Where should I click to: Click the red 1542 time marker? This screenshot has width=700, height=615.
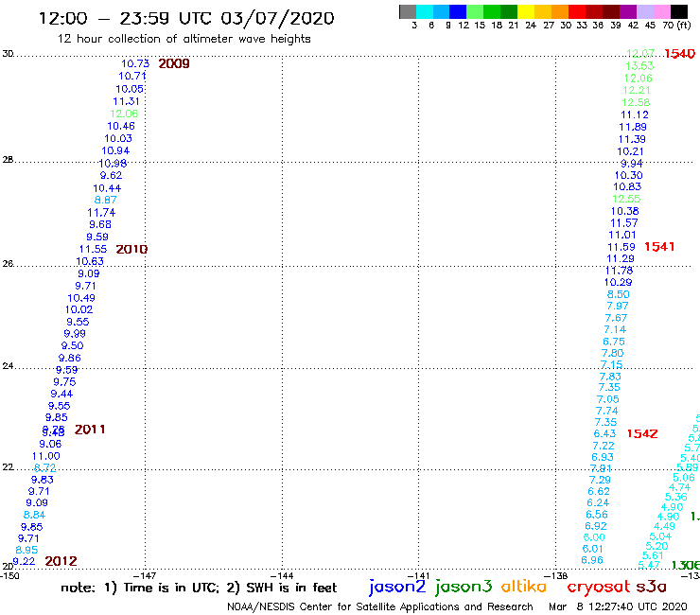click(x=642, y=433)
